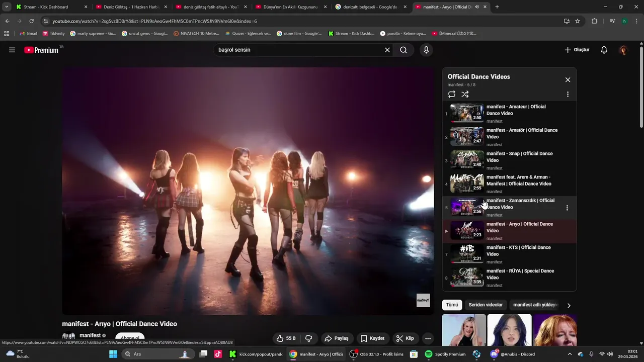Toggle playlist loop mode
The width and height of the screenshot is (644, 362).
tap(452, 94)
